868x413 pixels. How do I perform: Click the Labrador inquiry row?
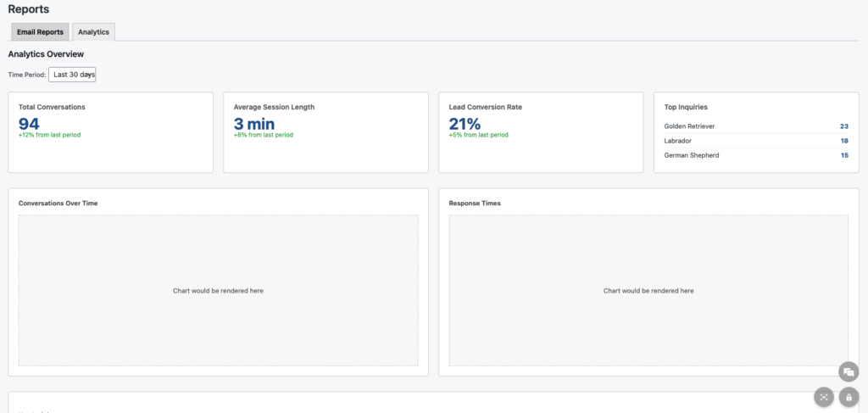(x=756, y=141)
